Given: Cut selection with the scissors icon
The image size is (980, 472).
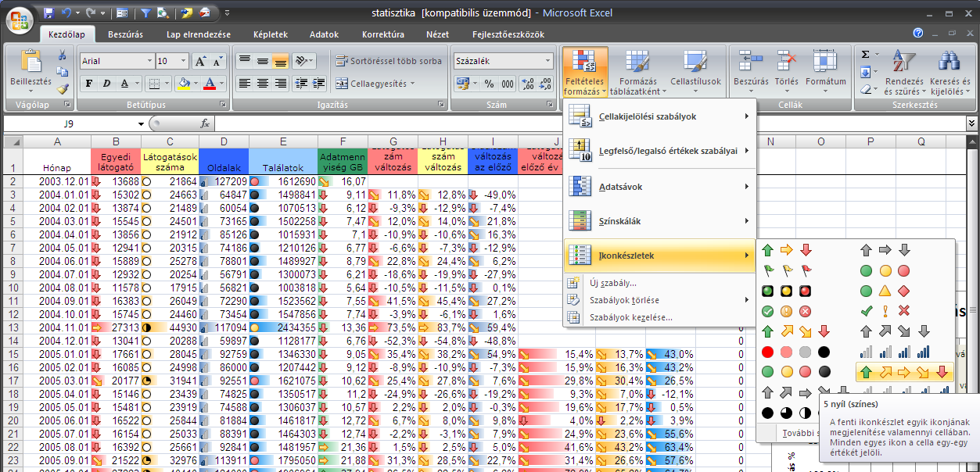Looking at the screenshot, I should 63,55.
